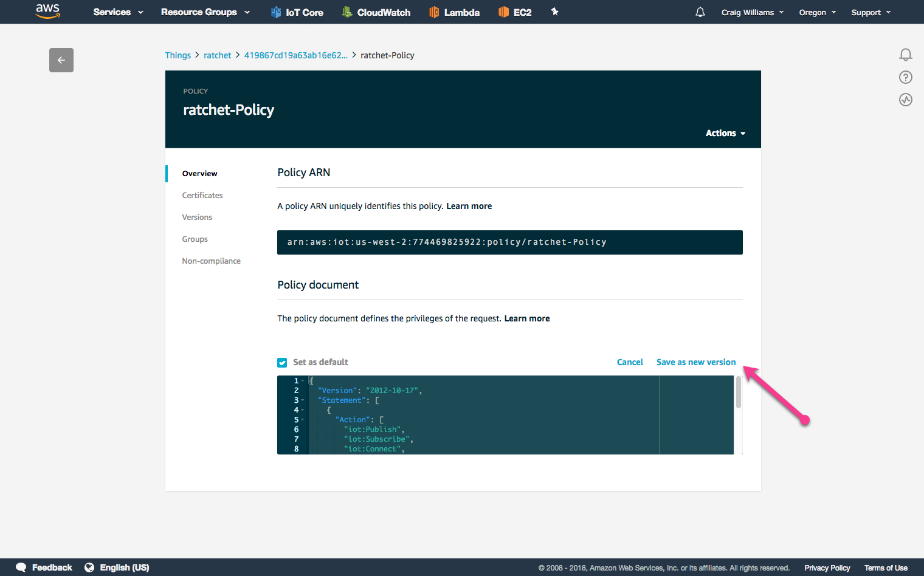
Task: Go to ratchet breadcrumb link
Action: click(217, 55)
